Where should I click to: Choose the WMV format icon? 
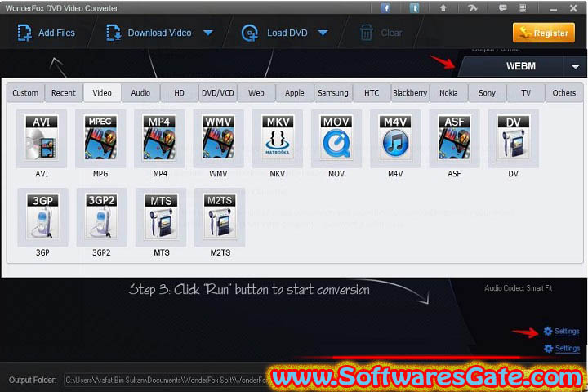coord(218,138)
